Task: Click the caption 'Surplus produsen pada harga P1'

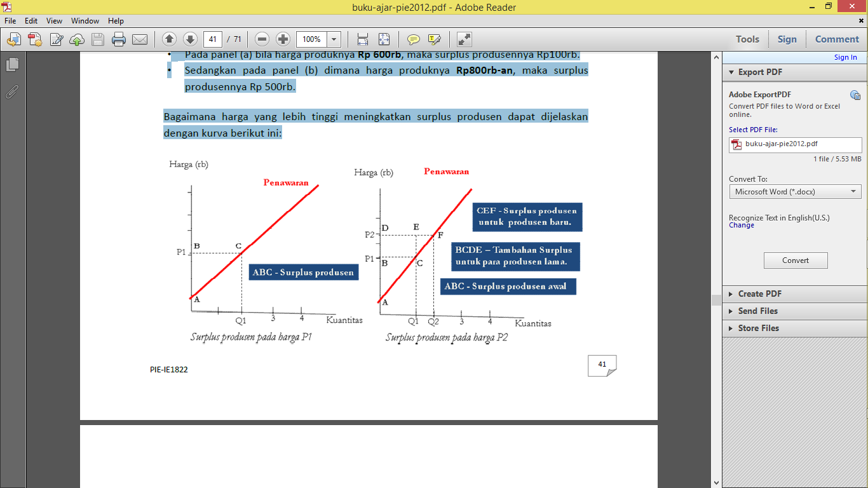Action: (252, 337)
